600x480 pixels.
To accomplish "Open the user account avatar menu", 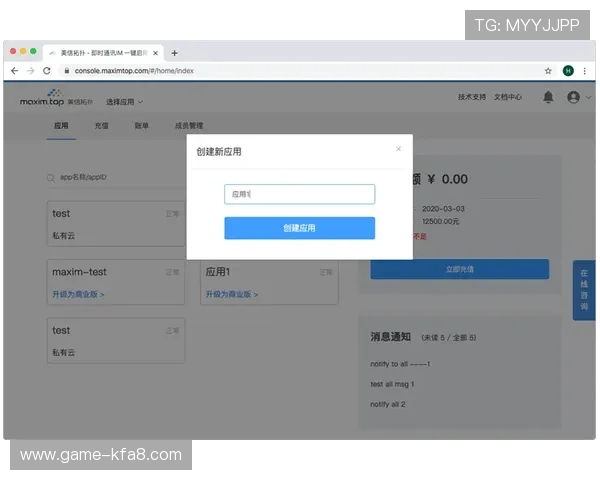I will click(573, 97).
